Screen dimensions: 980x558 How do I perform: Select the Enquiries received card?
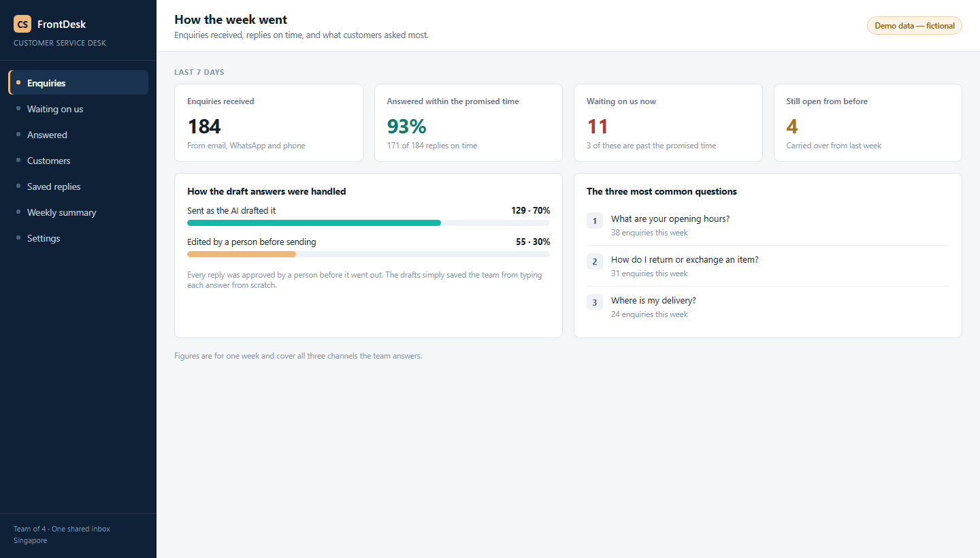[x=269, y=123]
